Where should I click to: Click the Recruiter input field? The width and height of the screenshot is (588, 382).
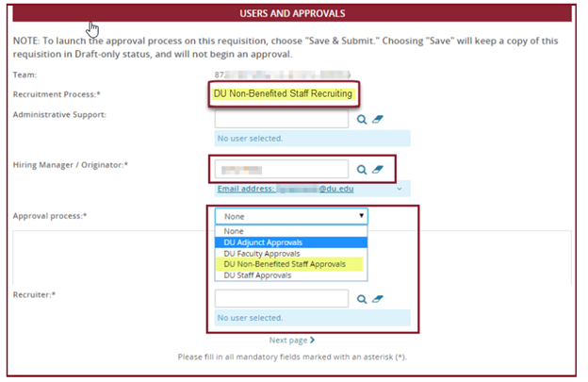(282, 299)
